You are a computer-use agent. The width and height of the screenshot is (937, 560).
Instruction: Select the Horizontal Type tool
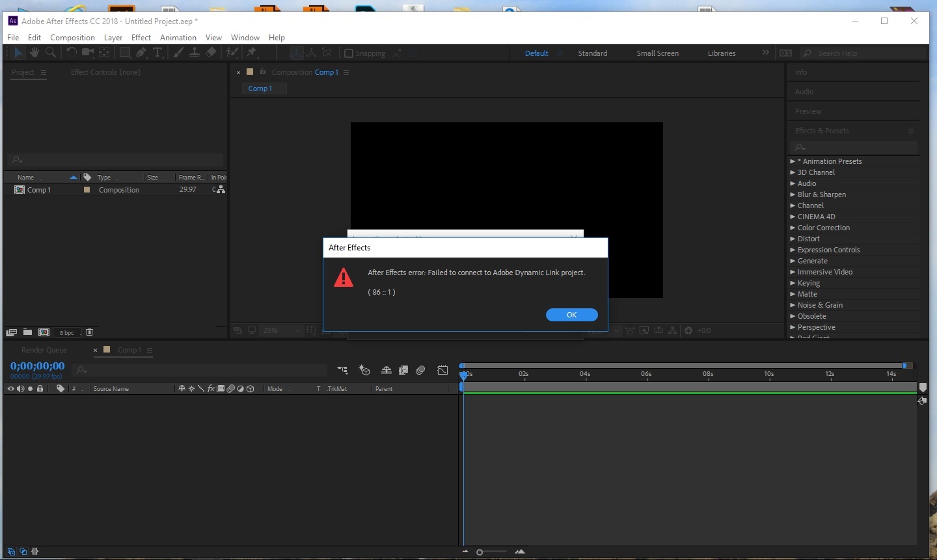157,53
